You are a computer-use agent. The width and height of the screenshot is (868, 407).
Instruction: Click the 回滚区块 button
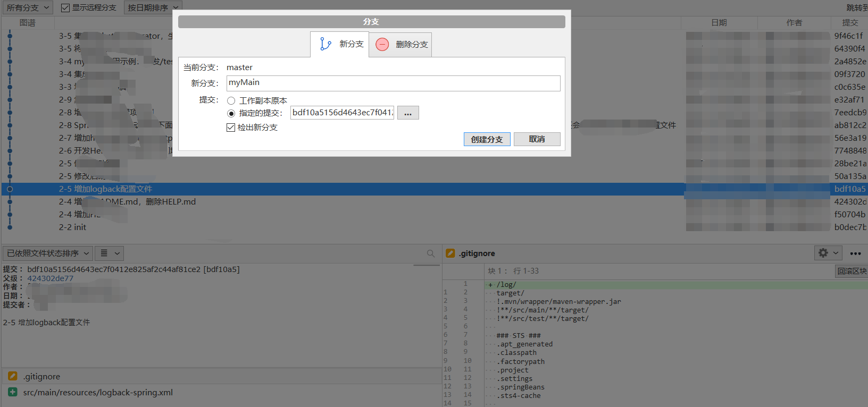[852, 271]
